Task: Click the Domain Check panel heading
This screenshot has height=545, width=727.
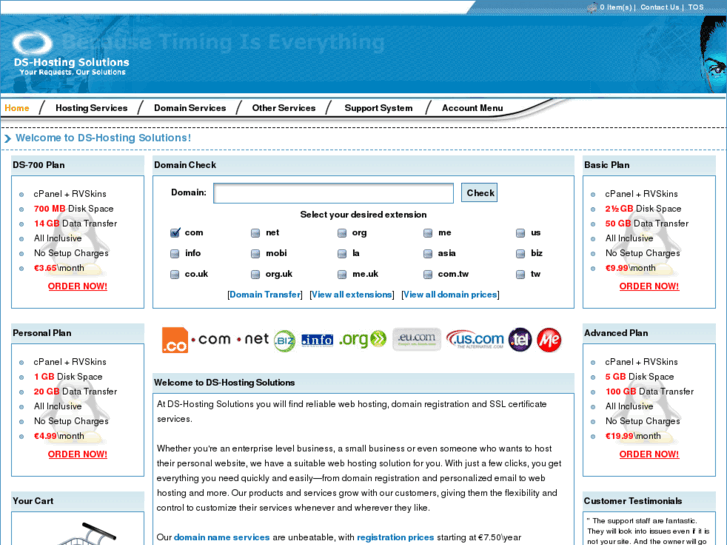Action: (185, 165)
